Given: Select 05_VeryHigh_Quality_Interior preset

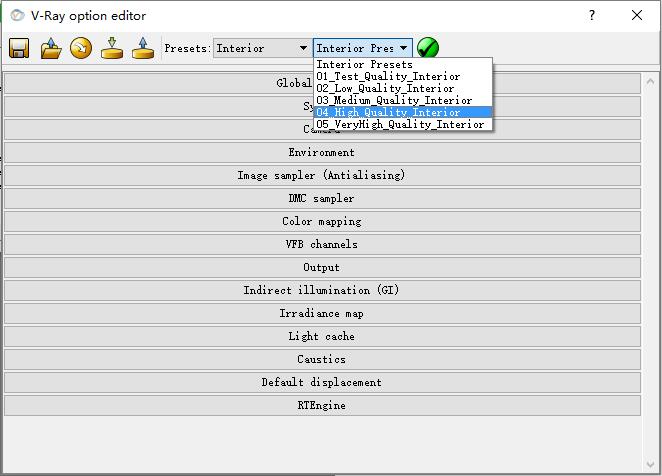Looking at the screenshot, I should (x=400, y=125).
